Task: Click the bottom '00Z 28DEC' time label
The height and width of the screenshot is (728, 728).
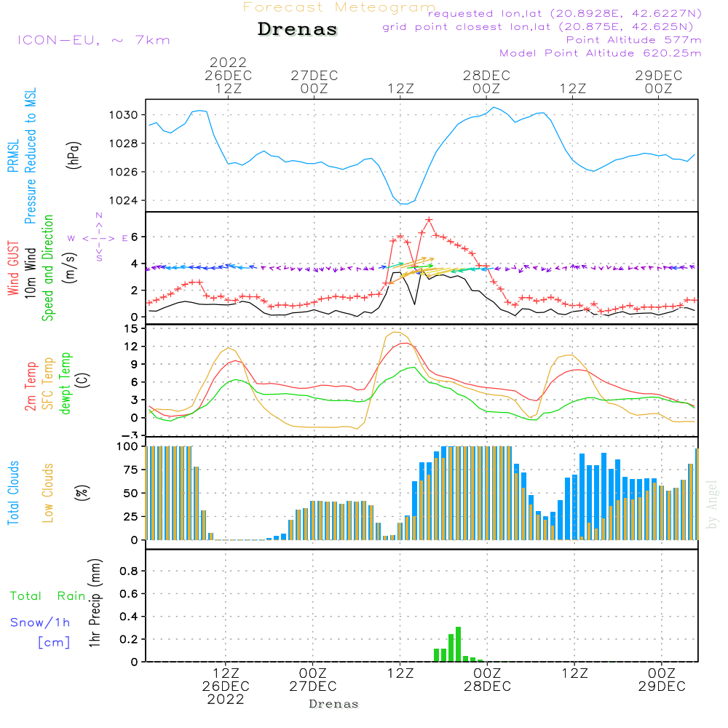Action: tap(487, 680)
